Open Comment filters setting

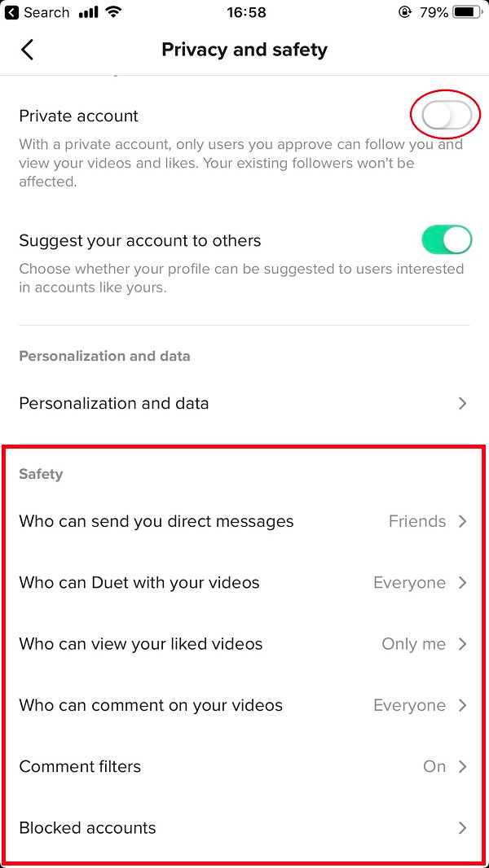(244, 766)
